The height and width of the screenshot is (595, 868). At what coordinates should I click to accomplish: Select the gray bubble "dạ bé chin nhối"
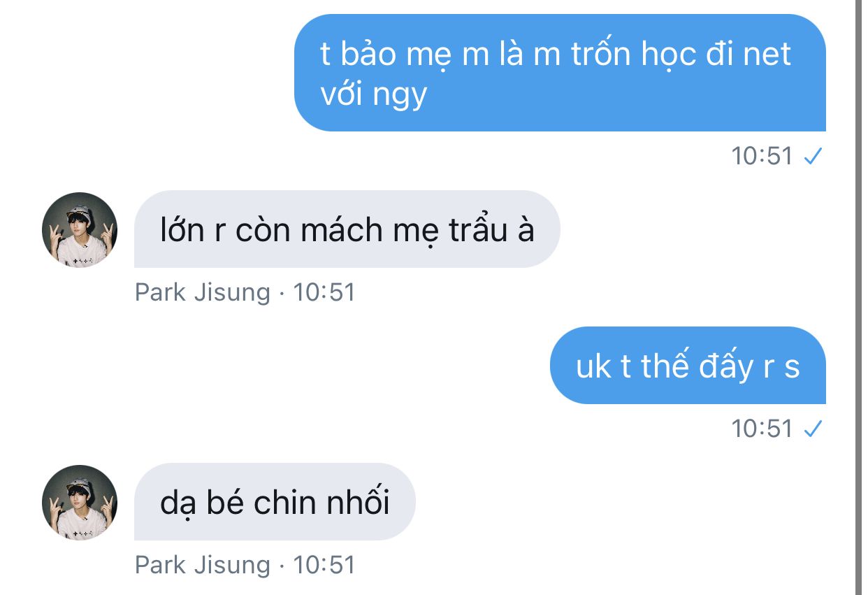pos(275,502)
